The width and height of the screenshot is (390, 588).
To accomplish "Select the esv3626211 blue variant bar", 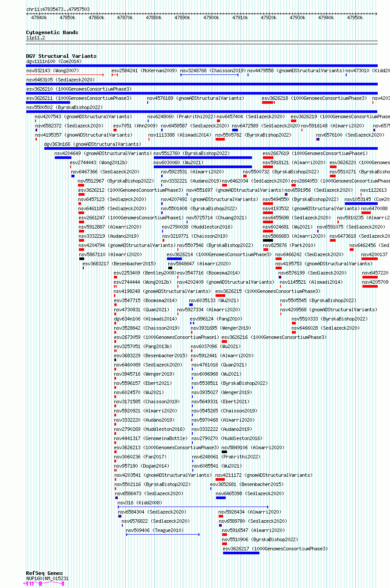I will [x=48, y=102].
